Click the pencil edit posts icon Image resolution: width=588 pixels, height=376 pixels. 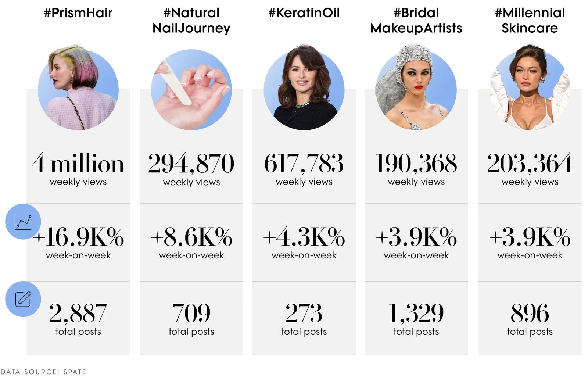tap(23, 299)
